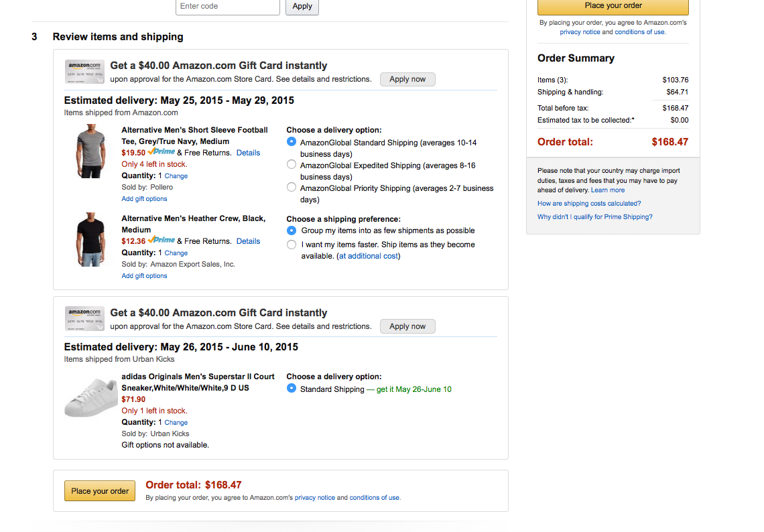This screenshot has width=764, height=532.
Task: Select AmazonGlobal Expedited Shipping option
Action: pos(292,165)
